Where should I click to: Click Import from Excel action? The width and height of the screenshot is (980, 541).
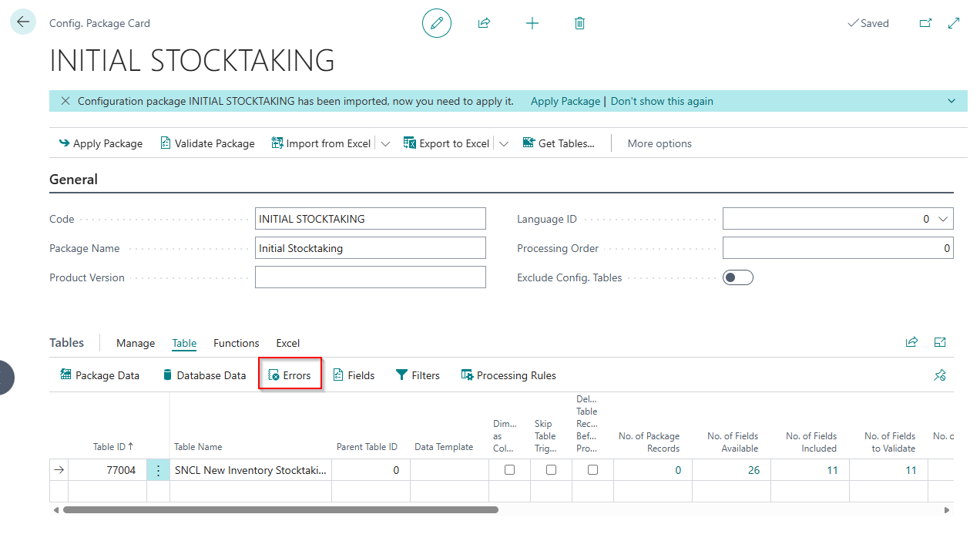point(321,143)
